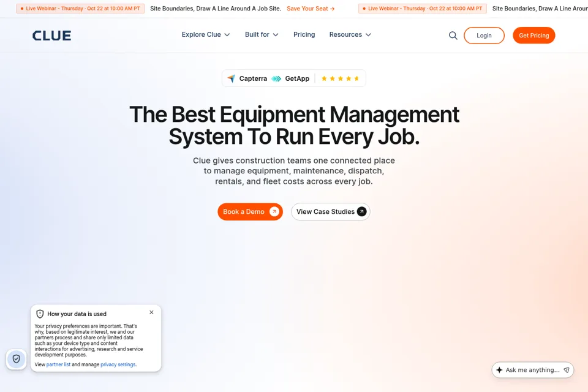The height and width of the screenshot is (392, 588).
Task: Go to the Pricing page
Action: 304,34
